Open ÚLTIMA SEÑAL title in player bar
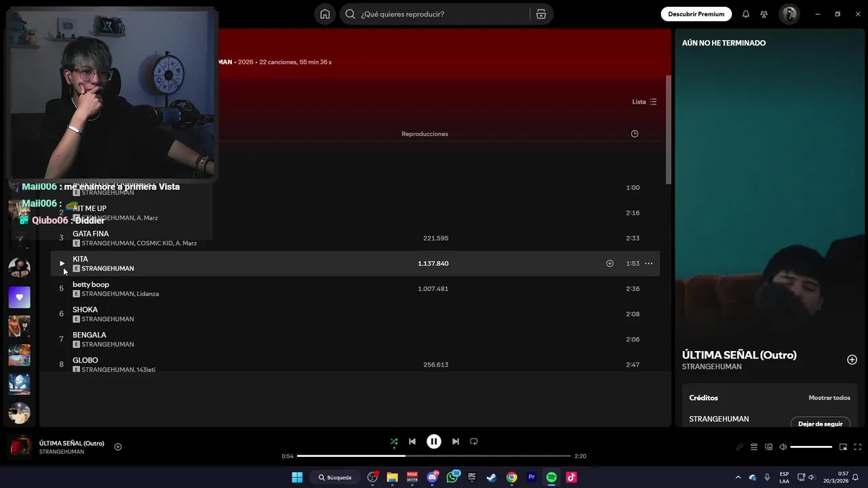The width and height of the screenshot is (868, 488). 72,443
